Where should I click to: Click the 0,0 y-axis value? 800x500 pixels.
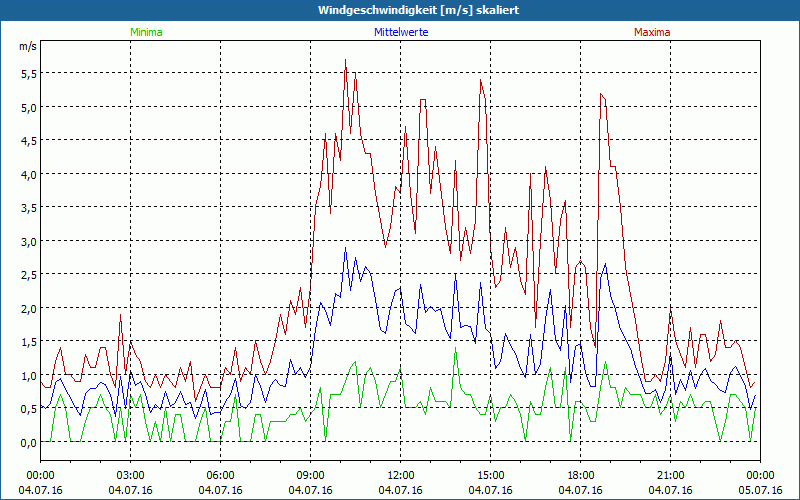[29, 443]
